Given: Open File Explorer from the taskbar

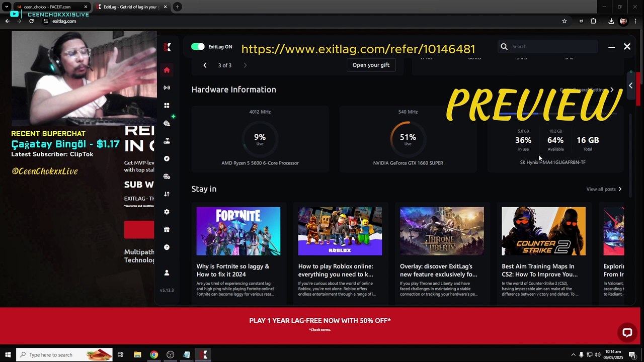Looking at the screenshot, I should coord(137,355).
